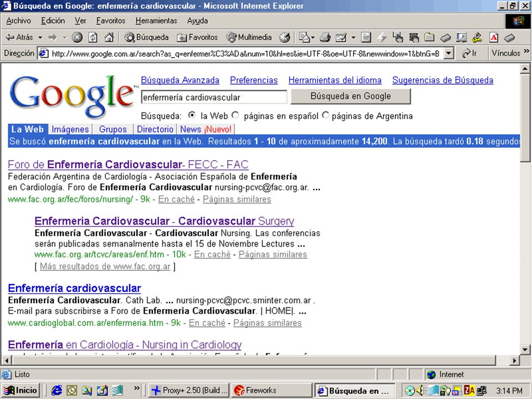Open the Búsqueda search pane
Image resolution: width=532 pixels, height=399 pixels.
point(146,37)
